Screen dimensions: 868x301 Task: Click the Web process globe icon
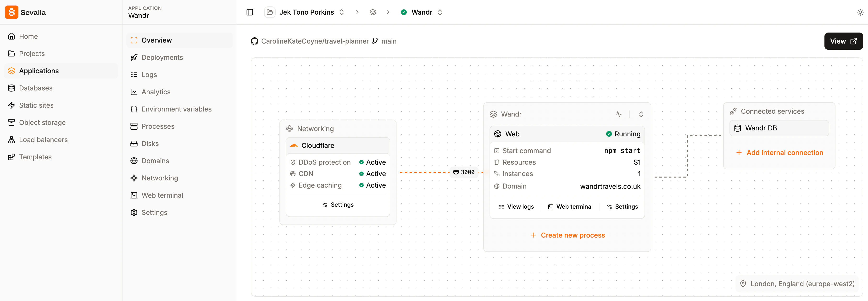click(x=497, y=134)
